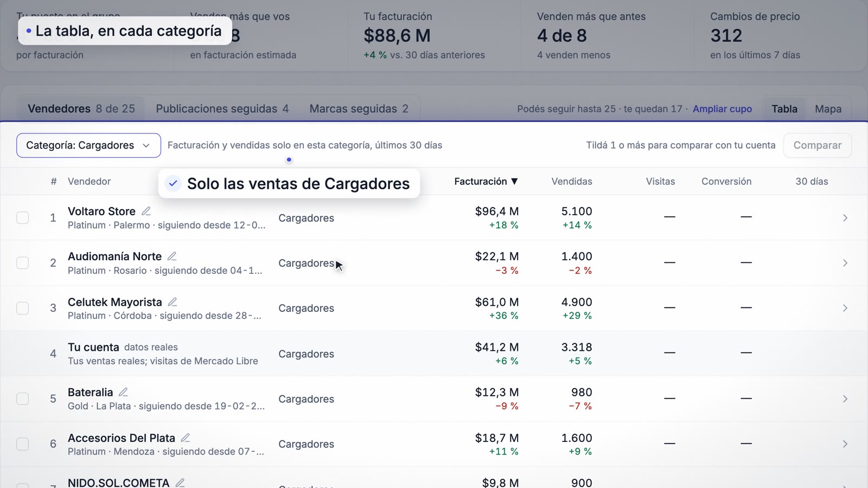Open the Publicaciones seguidas tab
The image size is (868, 488).
(x=222, y=108)
